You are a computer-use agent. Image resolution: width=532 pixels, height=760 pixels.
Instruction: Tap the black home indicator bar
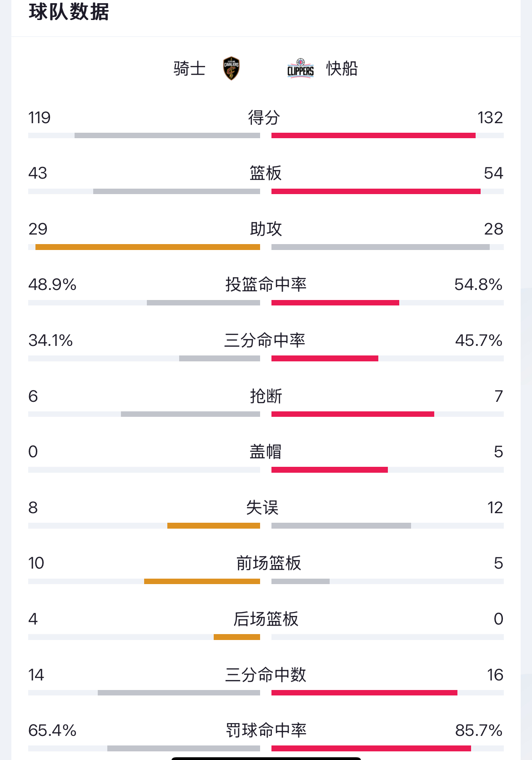pos(266,758)
